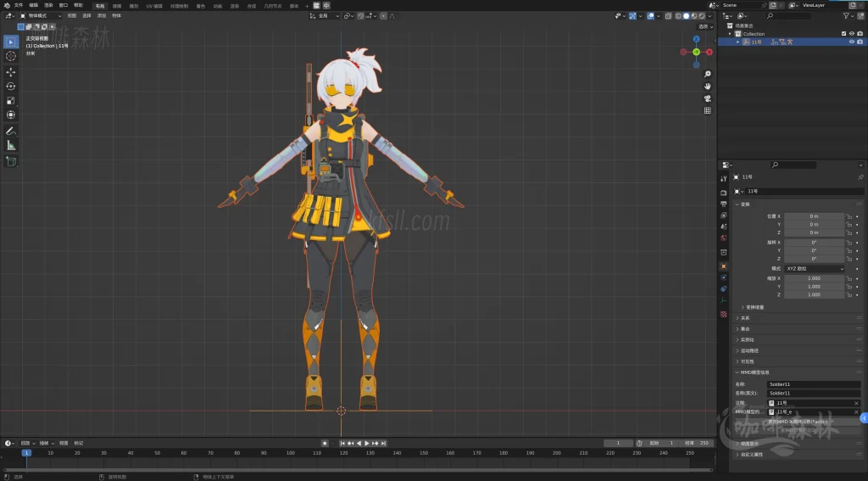Viewport: 868px width, 481px height.
Task: Open rotation mode XYZ dropdown
Action: coord(815,269)
